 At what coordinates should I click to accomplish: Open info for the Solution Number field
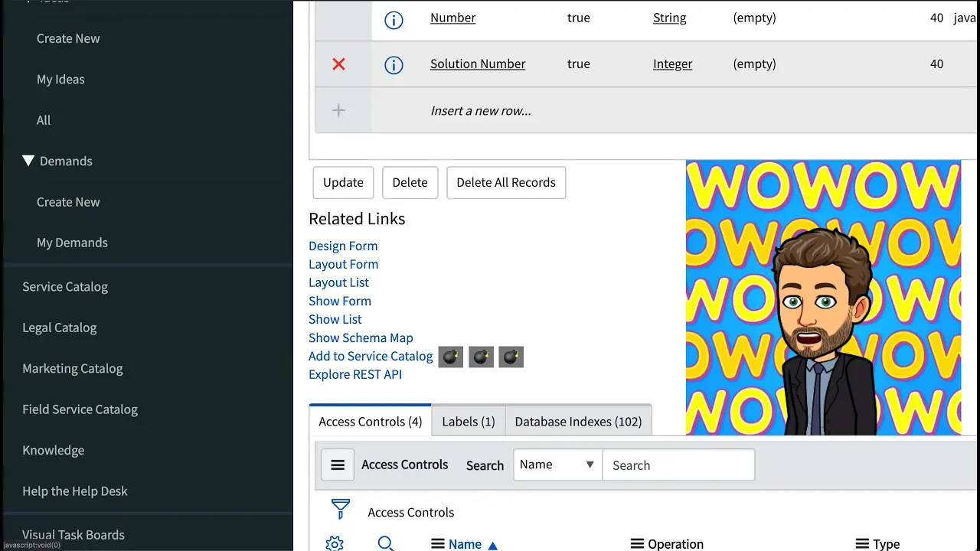click(x=394, y=65)
